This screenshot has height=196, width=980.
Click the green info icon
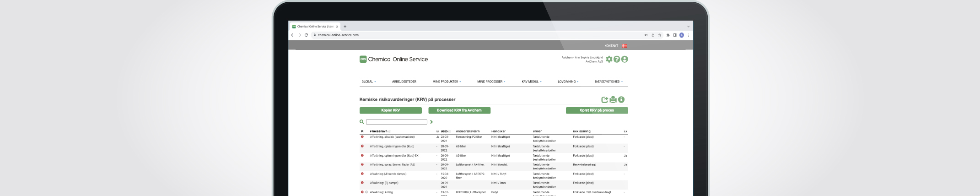(x=621, y=100)
